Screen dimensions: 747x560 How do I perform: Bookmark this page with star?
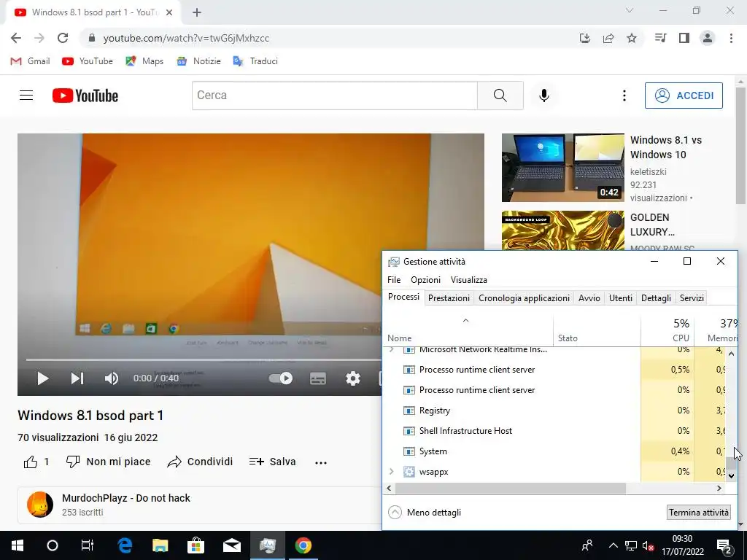[632, 38]
